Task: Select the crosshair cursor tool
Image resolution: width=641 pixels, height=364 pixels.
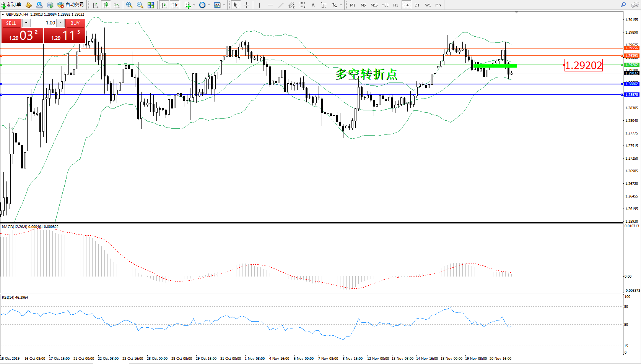Action: coord(247,5)
